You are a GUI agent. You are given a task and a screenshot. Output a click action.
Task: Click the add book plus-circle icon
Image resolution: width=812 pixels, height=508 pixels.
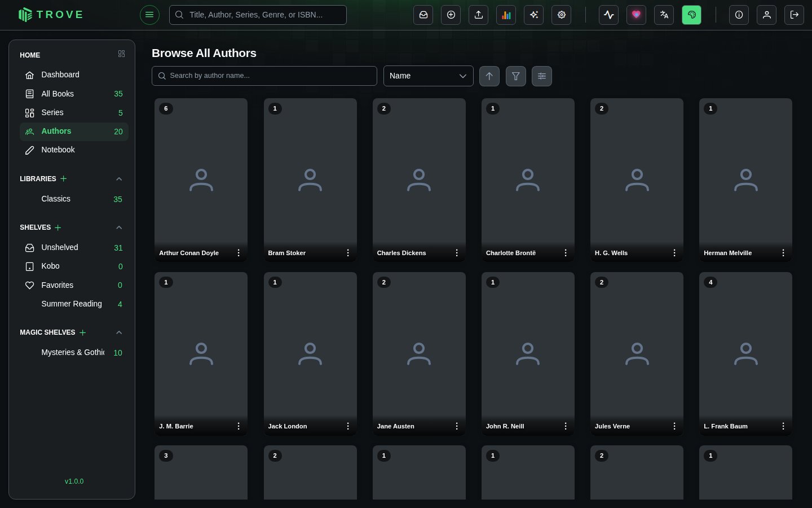coord(451,15)
